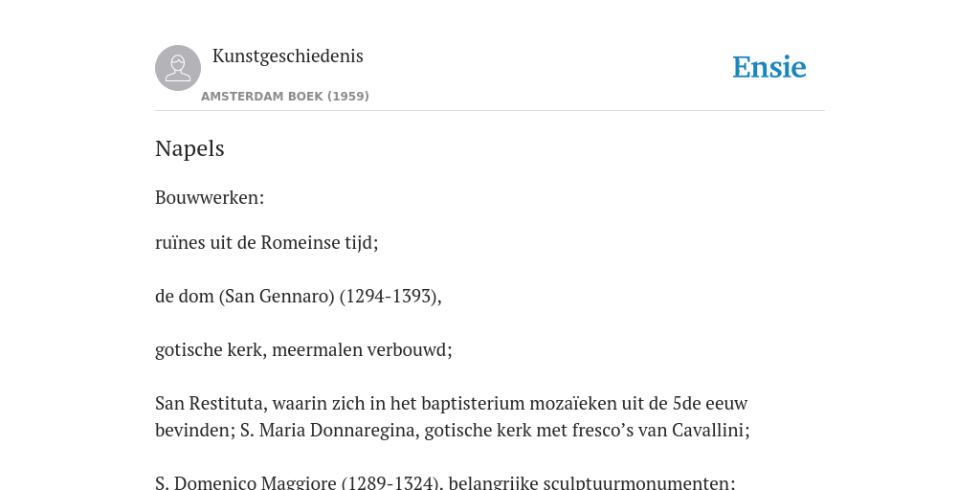
Task: Click the San Gennaro name in parentheses
Action: pos(277,297)
